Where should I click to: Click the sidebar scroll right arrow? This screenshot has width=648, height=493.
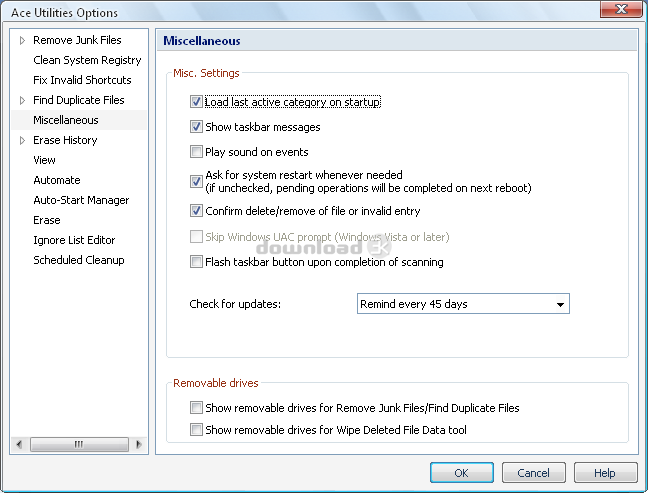click(x=139, y=444)
